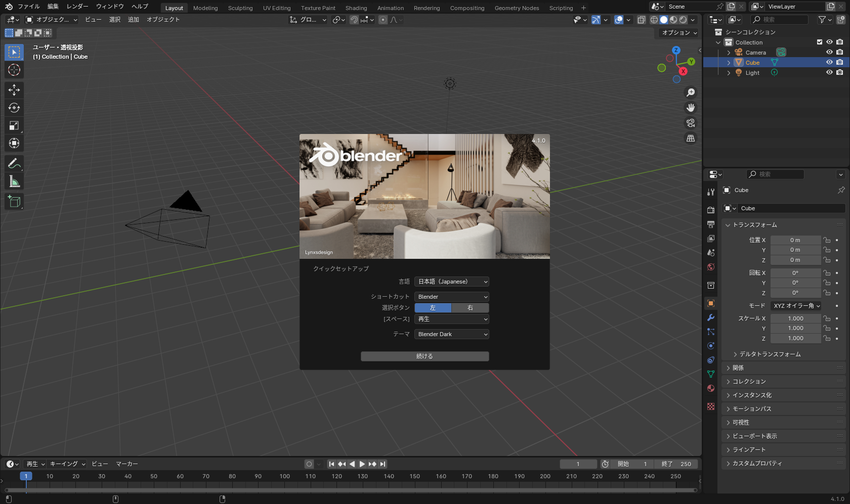Select the Rotate tool
Image resolution: width=850 pixels, height=504 pixels.
coord(14,108)
